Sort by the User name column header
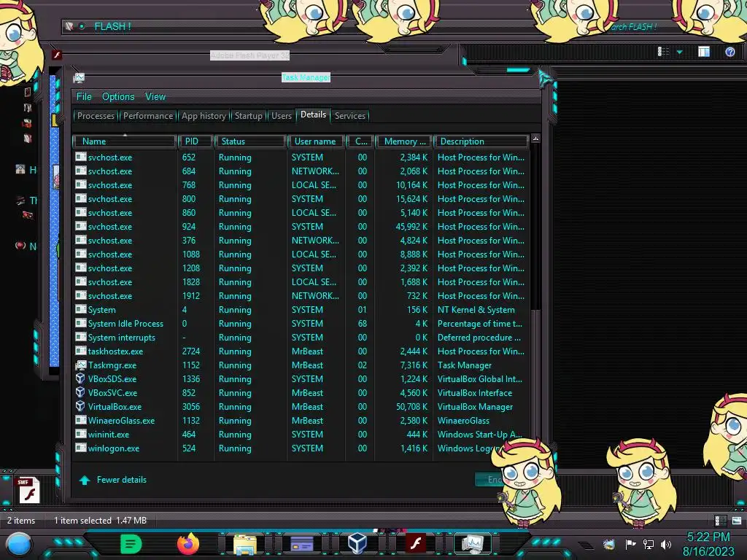Viewport: 747px width, 560px height. point(317,141)
